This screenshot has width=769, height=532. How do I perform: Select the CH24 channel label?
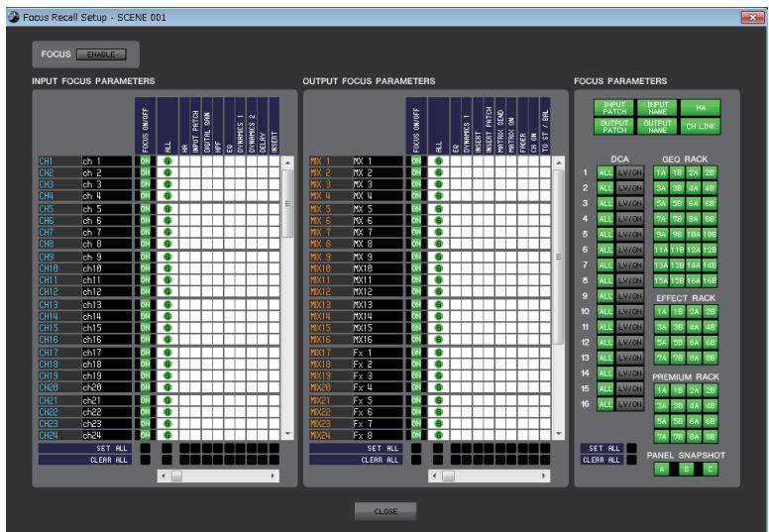pos(59,435)
